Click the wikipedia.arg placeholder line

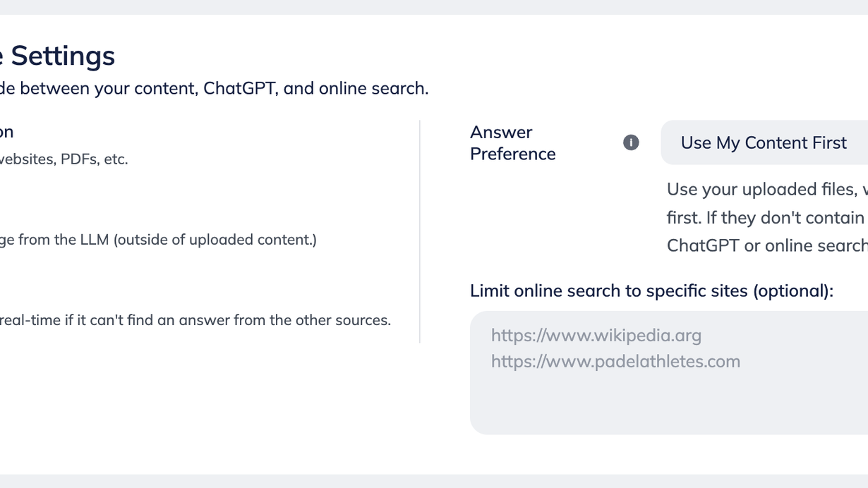pyautogui.click(x=596, y=335)
